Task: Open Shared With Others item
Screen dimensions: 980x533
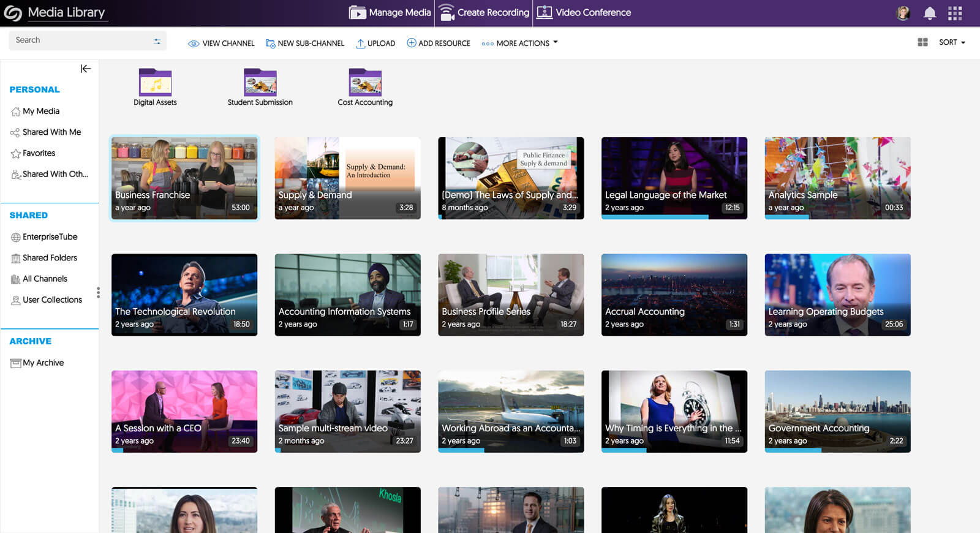Action: click(x=50, y=175)
